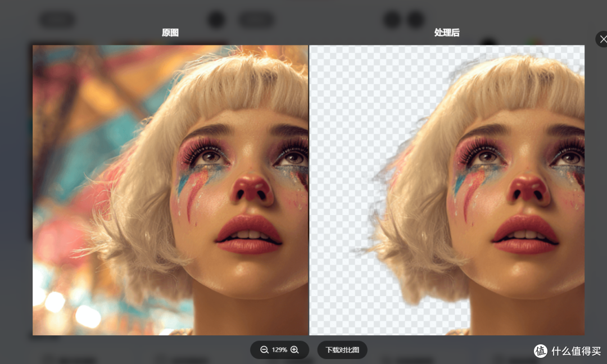Click the 处理后 processed image preview
The width and height of the screenshot is (607, 364).
(x=447, y=190)
